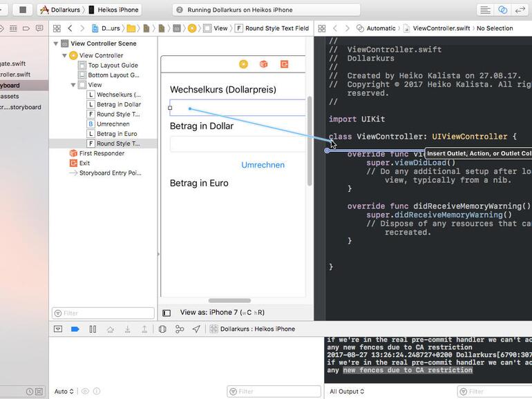532x399 pixels.
Task: Click First Responder icon in scene dock
Action: click(263, 64)
